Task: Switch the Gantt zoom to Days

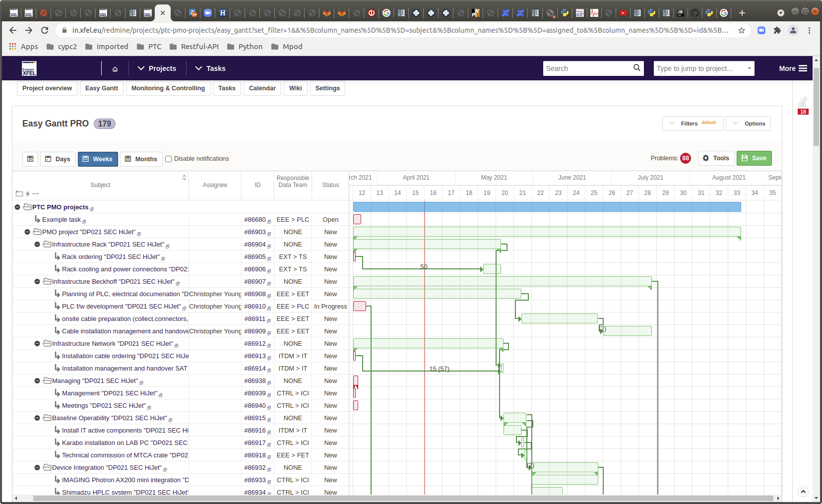Action: 58,159
